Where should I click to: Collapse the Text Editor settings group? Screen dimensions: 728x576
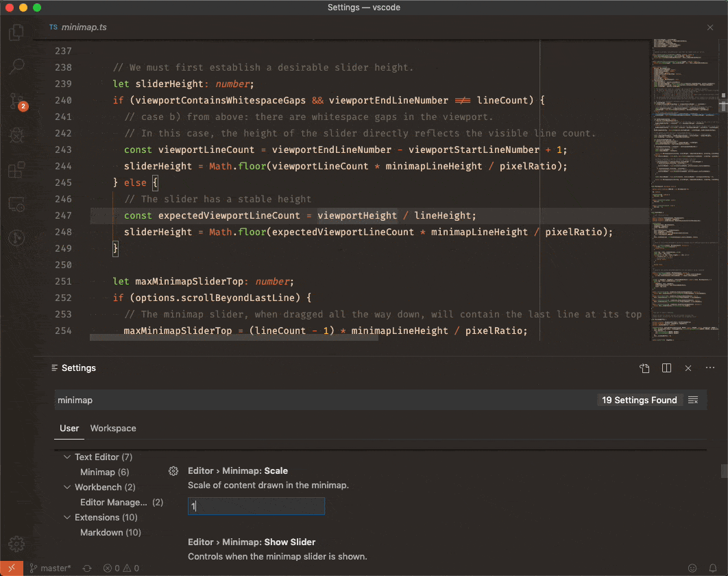[67, 457]
